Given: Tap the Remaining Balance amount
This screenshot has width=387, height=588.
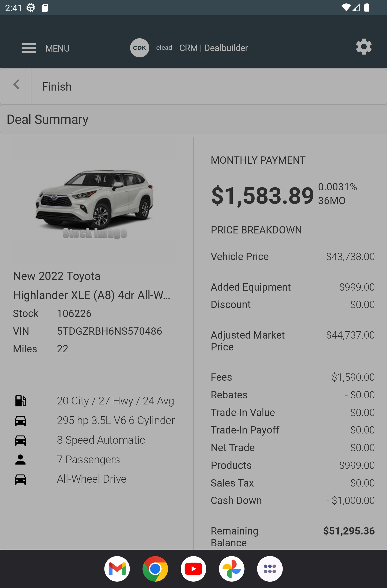Looking at the screenshot, I should (349, 531).
